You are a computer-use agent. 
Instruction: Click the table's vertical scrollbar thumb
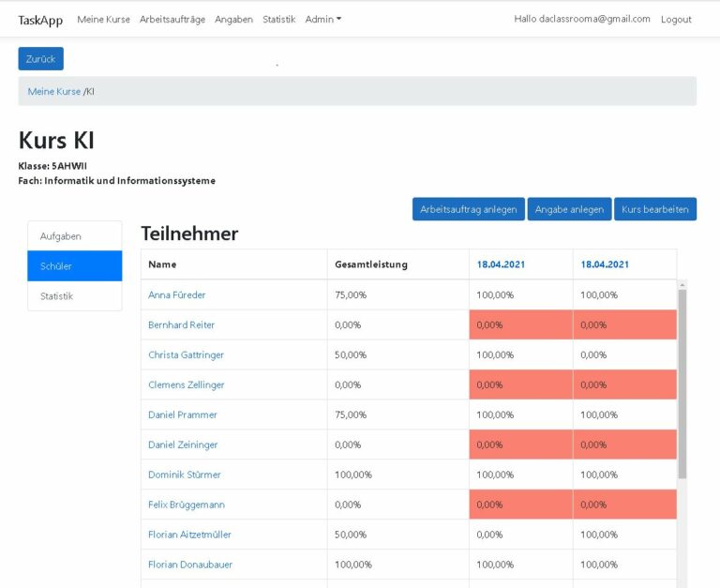point(682,384)
